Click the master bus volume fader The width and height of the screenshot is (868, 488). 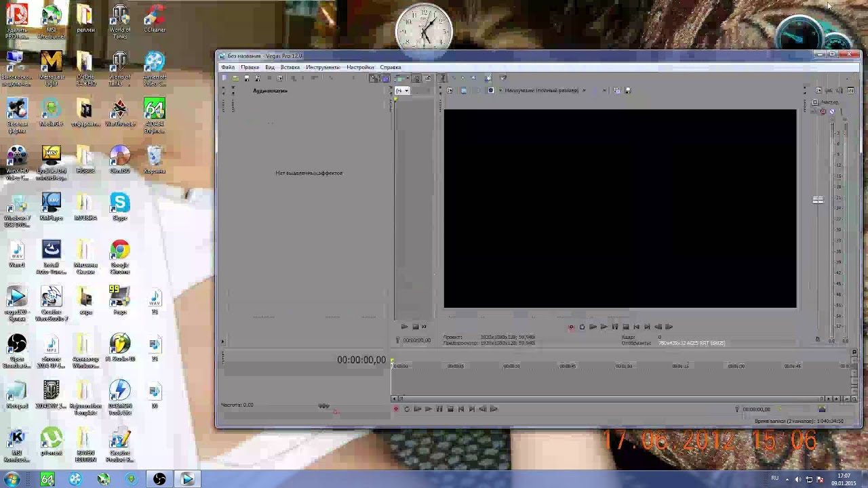click(x=818, y=200)
